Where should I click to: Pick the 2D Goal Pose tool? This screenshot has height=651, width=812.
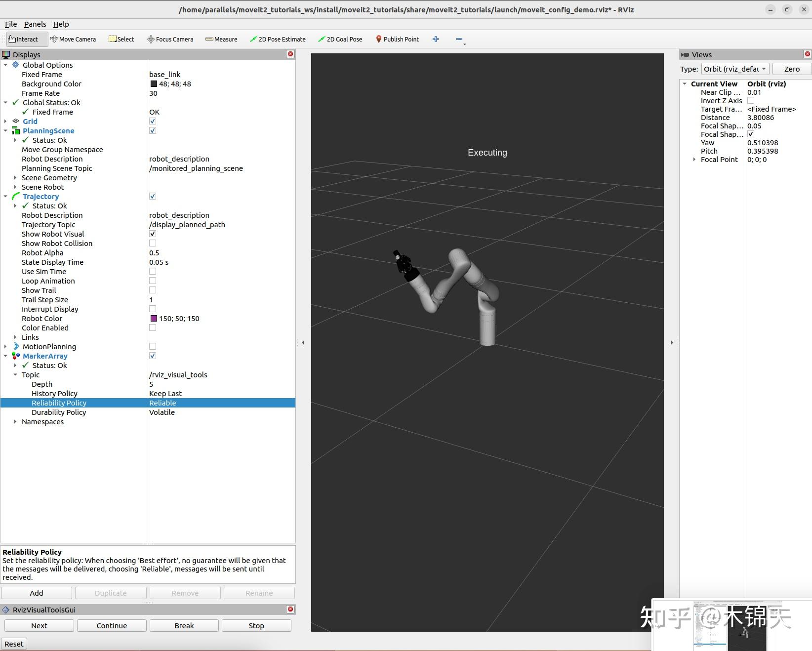pos(340,39)
